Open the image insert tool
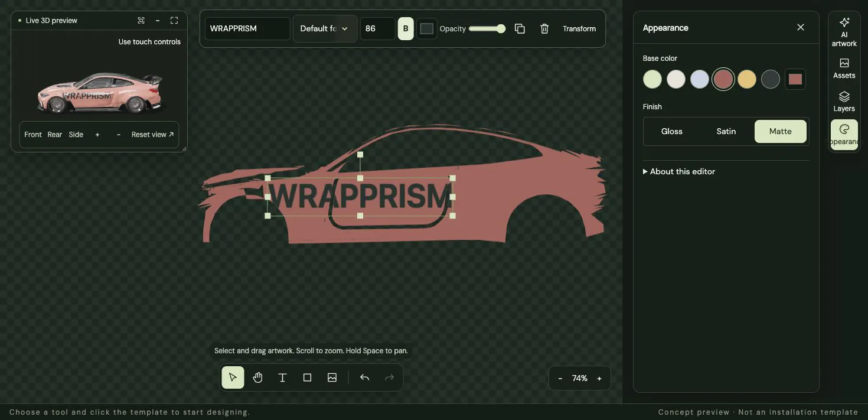 332,377
